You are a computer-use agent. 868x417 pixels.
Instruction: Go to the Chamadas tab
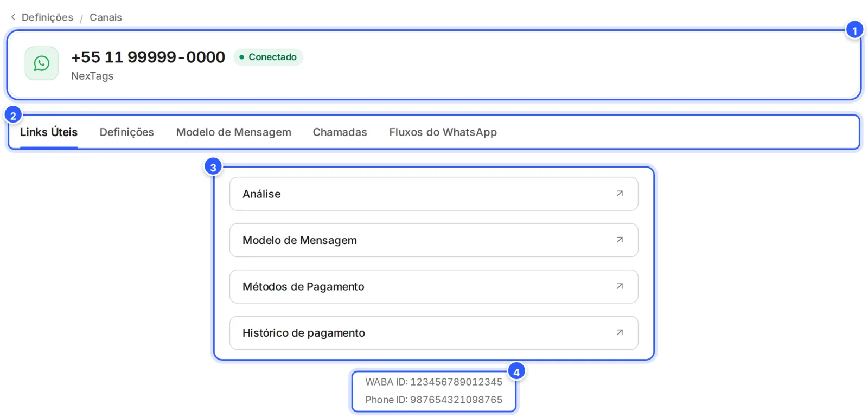tap(340, 132)
